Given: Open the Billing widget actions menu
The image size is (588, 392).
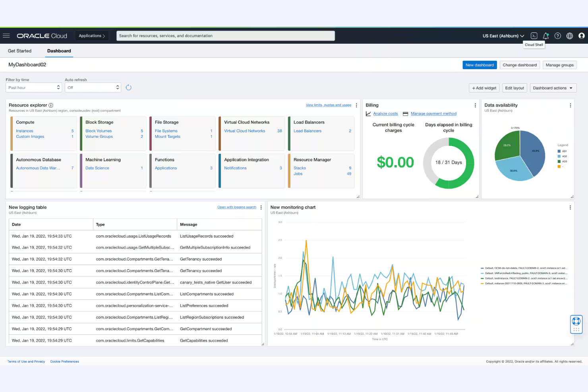Looking at the screenshot, I should click(x=475, y=105).
